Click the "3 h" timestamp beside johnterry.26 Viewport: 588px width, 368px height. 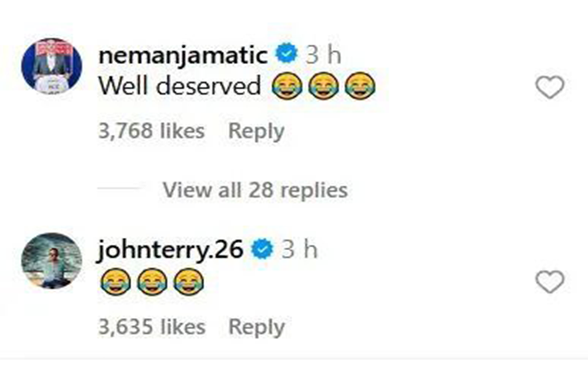pyautogui.click(x=299, y=250)
